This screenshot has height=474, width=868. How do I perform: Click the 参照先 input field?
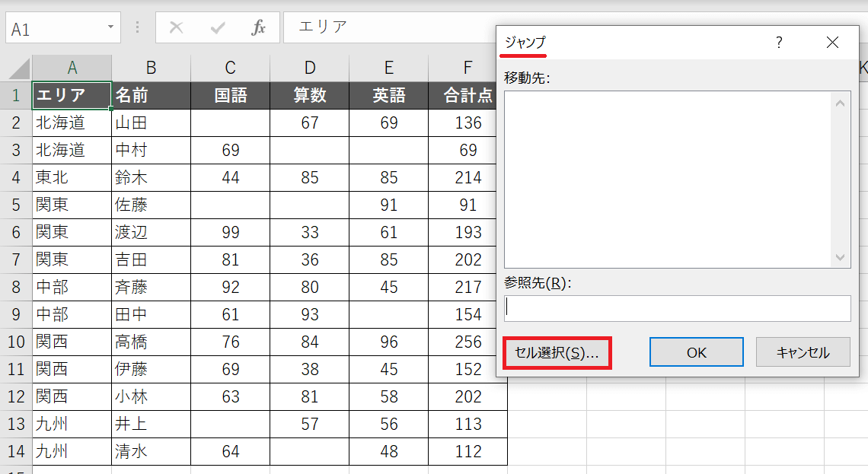677,308
